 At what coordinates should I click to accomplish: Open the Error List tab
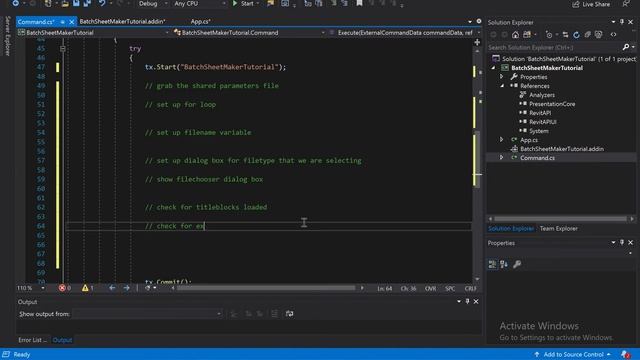pyautogui.click(x=33, y=340)
